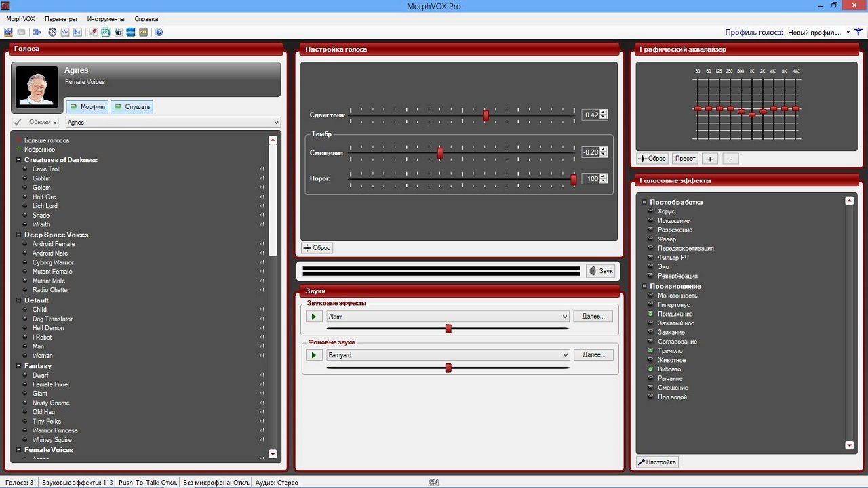Open the Agnes voice selection dropdown
Image resolution: width=868 pixels, height=488 pixels.
pos(275,123)
